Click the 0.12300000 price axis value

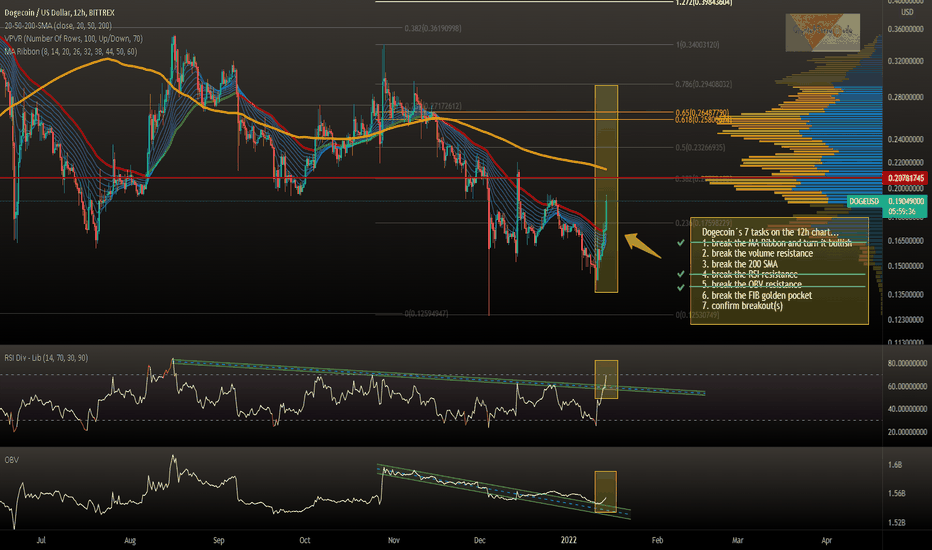coord(906,320)
